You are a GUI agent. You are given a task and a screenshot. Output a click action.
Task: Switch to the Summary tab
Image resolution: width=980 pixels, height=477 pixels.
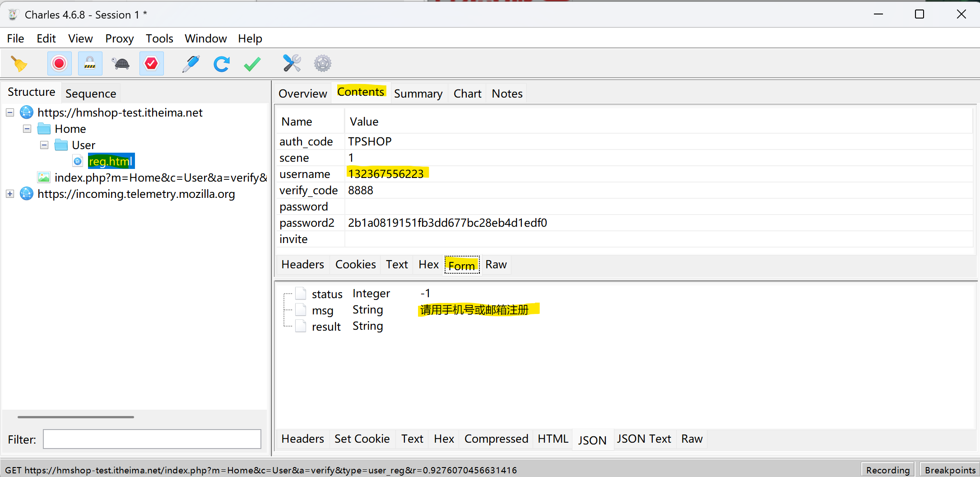(418, 94)
